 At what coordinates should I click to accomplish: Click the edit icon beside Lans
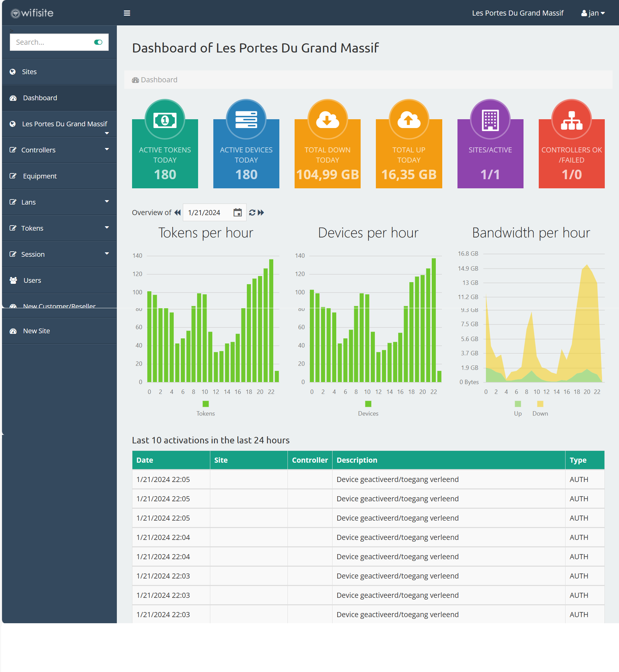tap(13, 202)
